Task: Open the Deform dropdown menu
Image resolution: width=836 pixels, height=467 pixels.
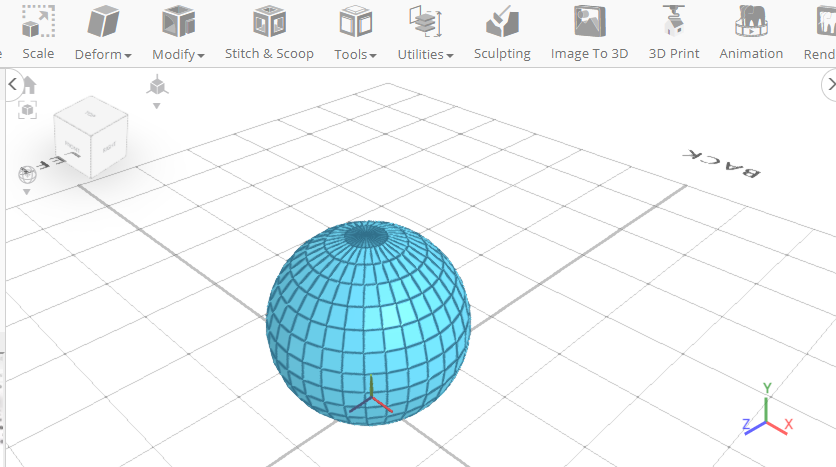Action: 103,32
